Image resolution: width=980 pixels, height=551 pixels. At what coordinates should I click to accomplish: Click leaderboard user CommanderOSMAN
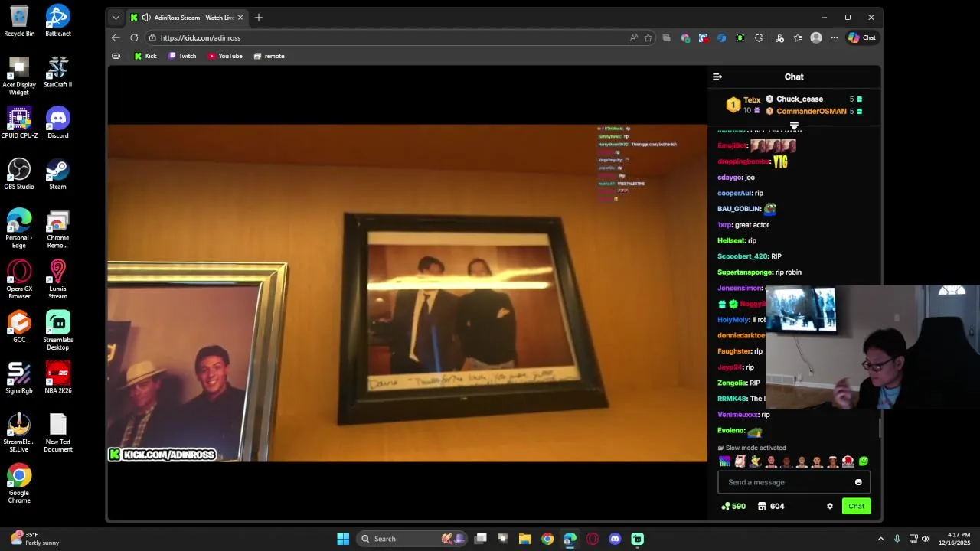point(811,111)
